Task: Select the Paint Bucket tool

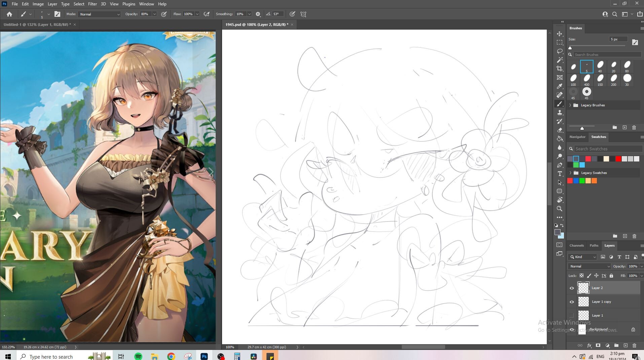Action: 560,139
